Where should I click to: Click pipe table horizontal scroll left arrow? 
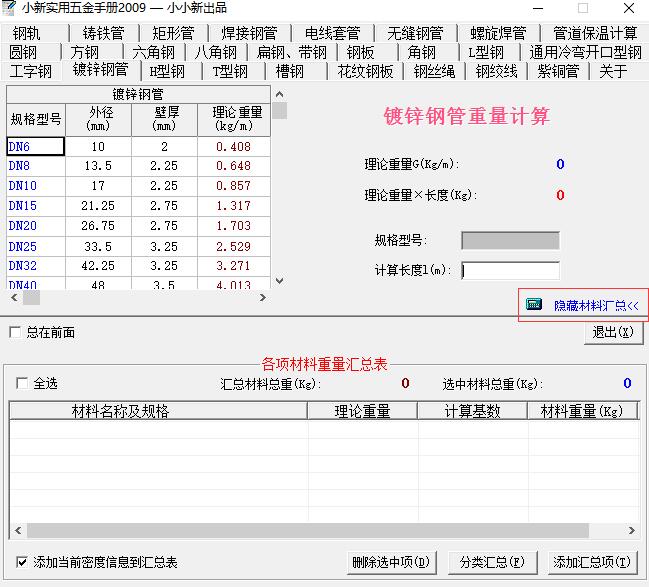(x=14, y=297)
